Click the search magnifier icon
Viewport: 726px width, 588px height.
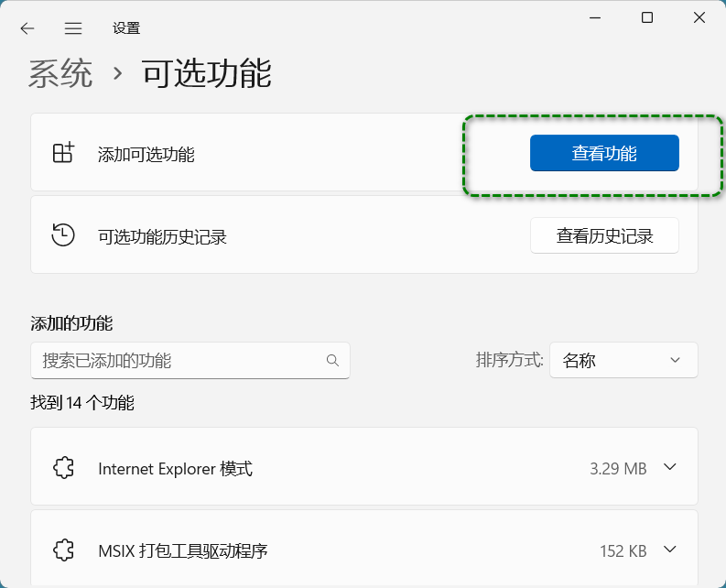click(332, 361)
